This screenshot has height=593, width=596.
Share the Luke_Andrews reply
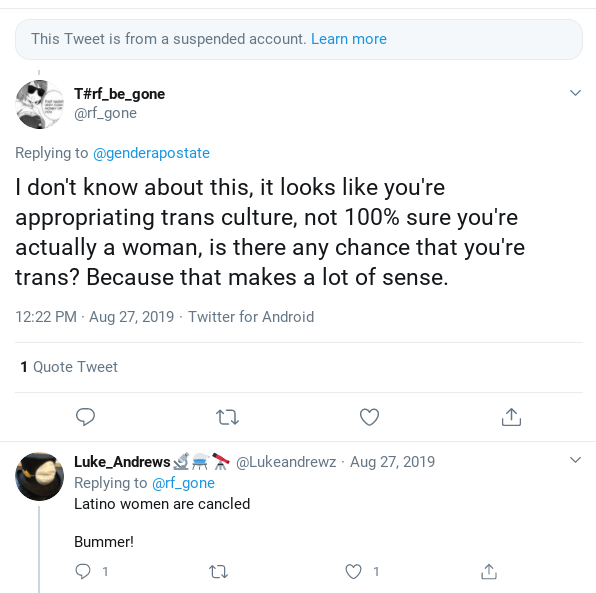click(489, 571)
